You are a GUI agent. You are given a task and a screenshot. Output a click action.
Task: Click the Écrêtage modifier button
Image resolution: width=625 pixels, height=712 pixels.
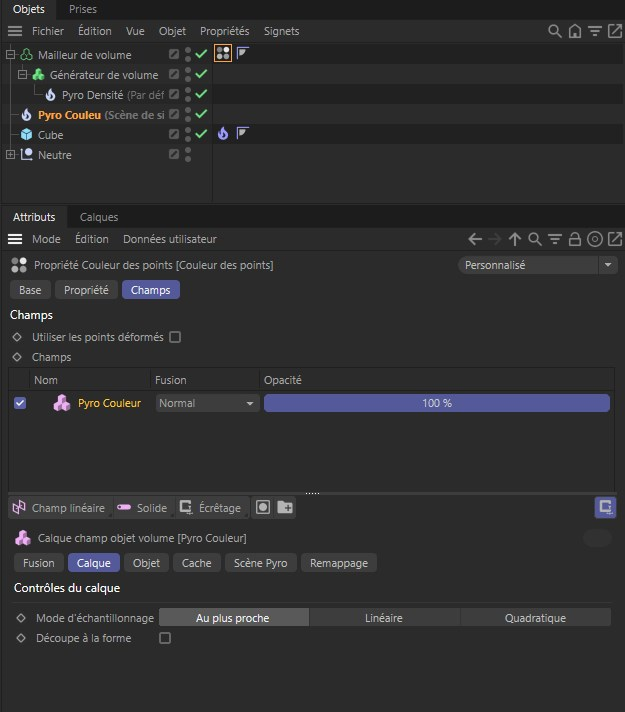[210, 508]
